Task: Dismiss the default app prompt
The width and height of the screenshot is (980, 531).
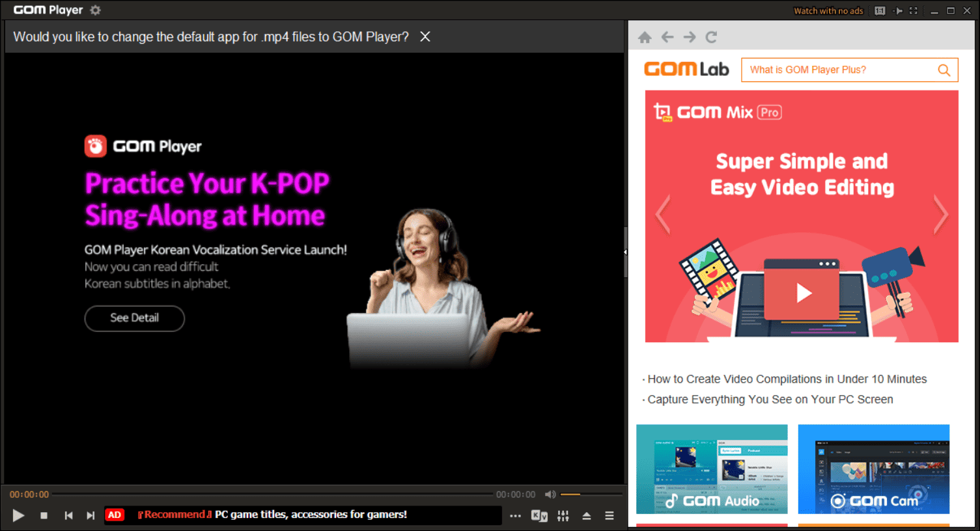Action: click(x=425, y=36)
